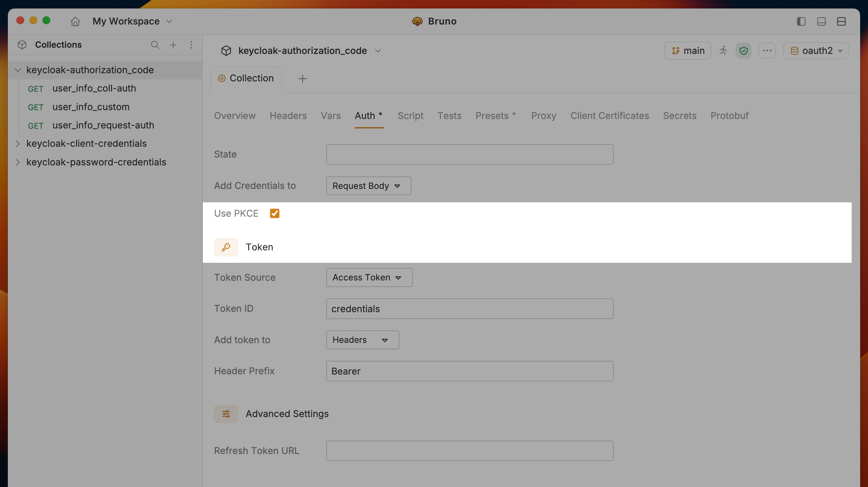Open the Request Body credentials dropdown

369,186
